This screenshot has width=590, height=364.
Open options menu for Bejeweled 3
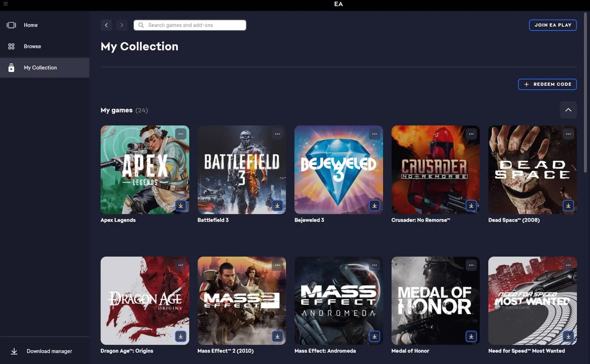click(375, 134)
